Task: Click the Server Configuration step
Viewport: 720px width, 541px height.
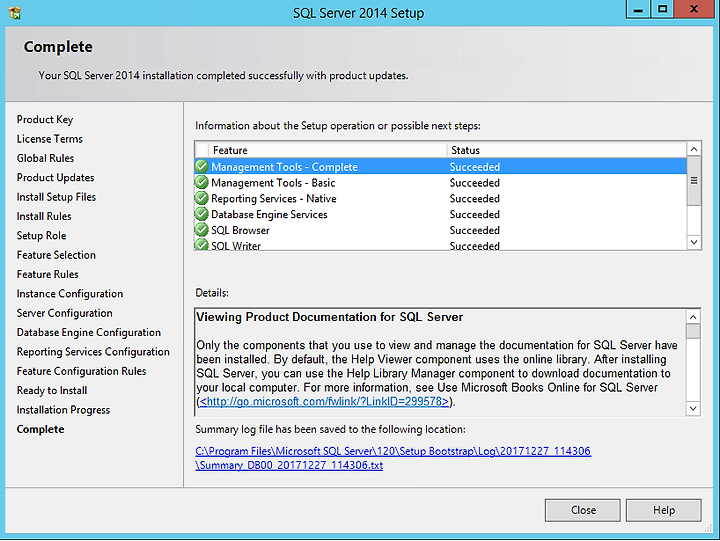Action: tap(64, 313)
